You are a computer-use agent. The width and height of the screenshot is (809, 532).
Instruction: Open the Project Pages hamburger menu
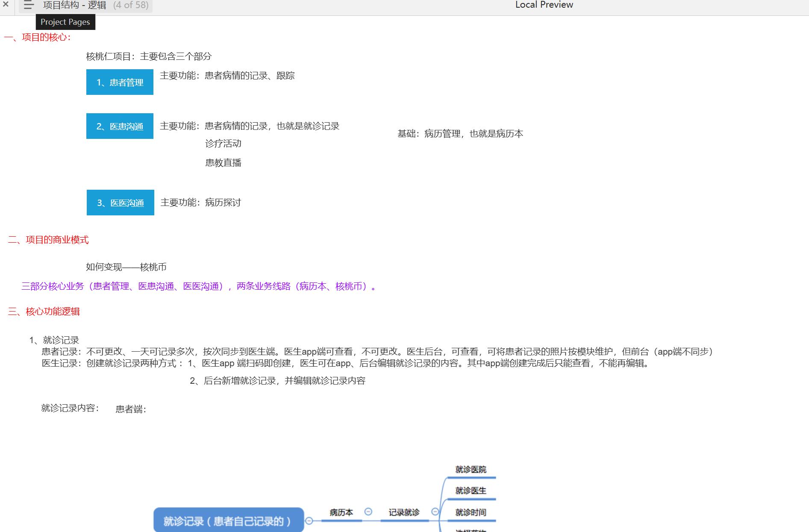(29, 5)
